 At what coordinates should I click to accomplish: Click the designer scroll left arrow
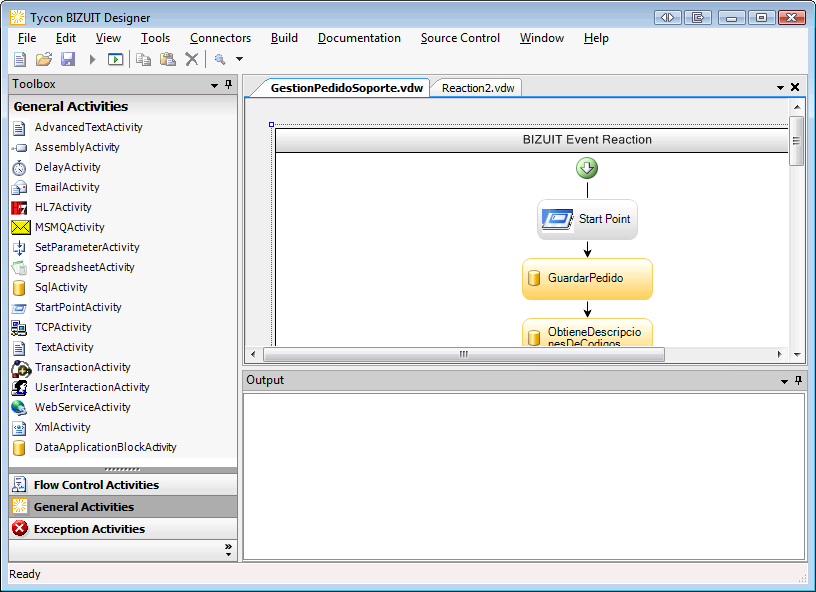pyautogui.click(x=253, y=354)
